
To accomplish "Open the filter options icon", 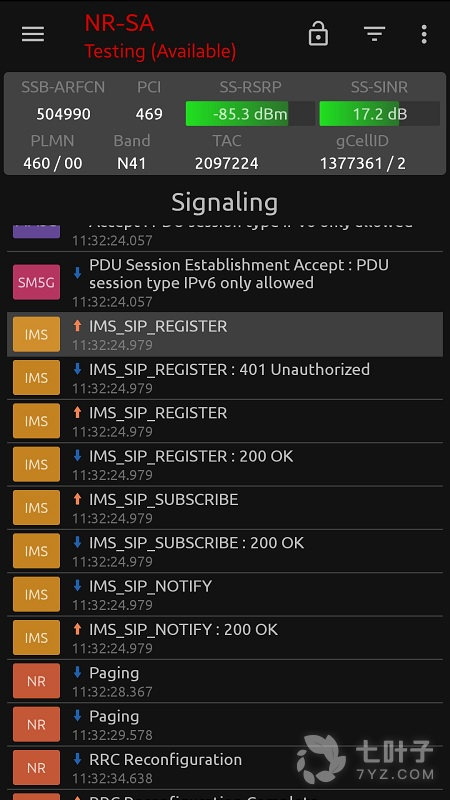I will pos(374,34).
